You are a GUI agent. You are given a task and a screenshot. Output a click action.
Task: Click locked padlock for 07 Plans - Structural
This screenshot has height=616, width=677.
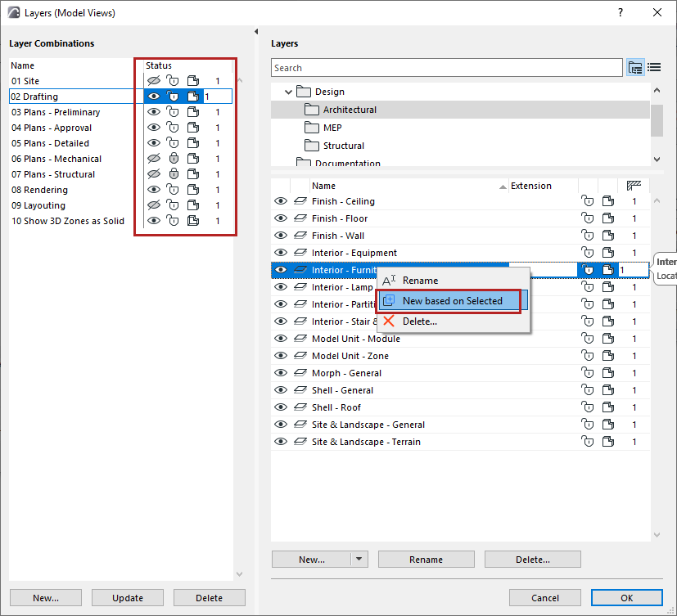(x=174, y=174)
